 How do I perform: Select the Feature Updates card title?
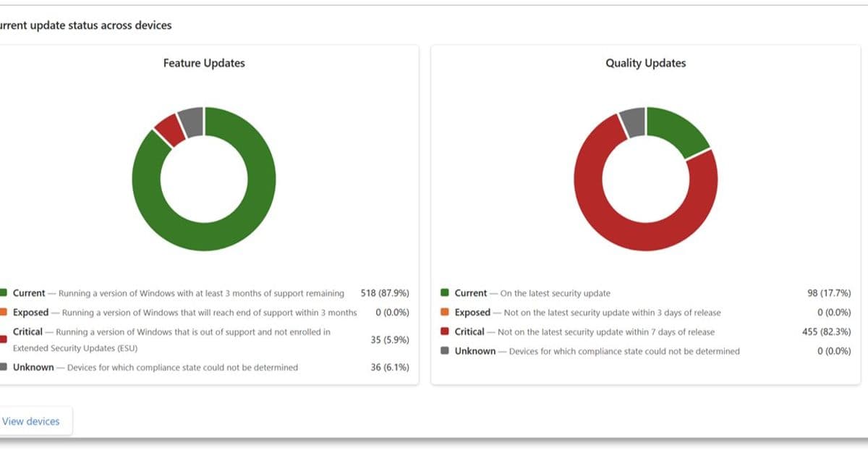[204, 63]
